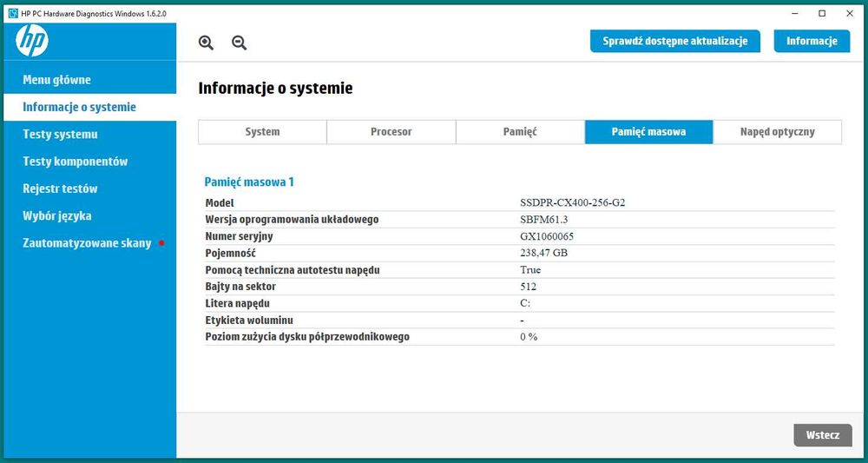The width and height of the screenshot is (868, 463).
Task: Click capacity value 238,47 GB
Action: pyautogui.click(x=543, y=253)
